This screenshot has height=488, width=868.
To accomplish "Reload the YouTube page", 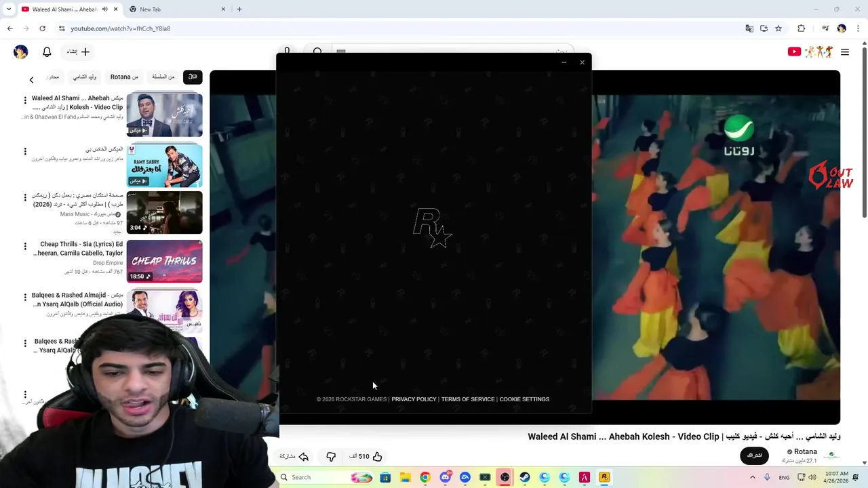I will tap(42, 28).
